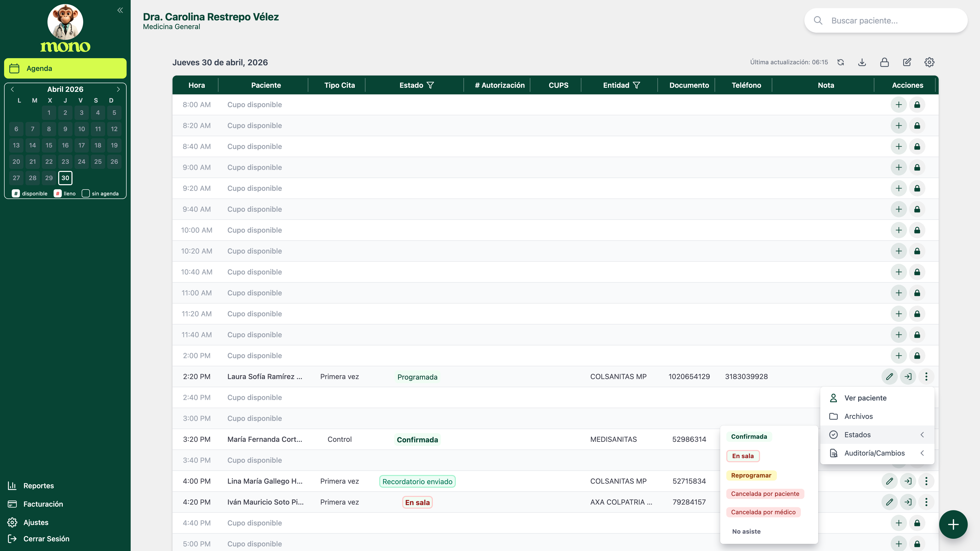This screenshot has width=980, height=551.
Task: Lock the 10:20 AM slot
Action: click(917, 251)
